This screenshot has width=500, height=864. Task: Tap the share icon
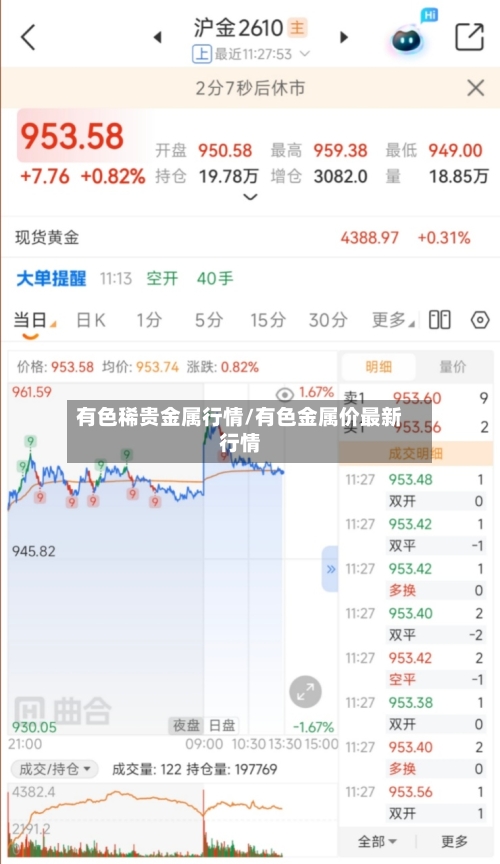[469, 37]
